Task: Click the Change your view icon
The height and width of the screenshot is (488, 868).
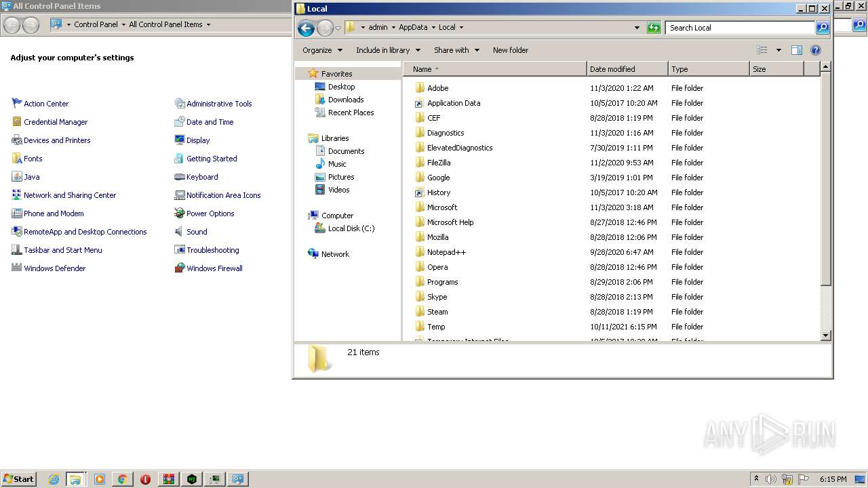Action: click(762, 50)
